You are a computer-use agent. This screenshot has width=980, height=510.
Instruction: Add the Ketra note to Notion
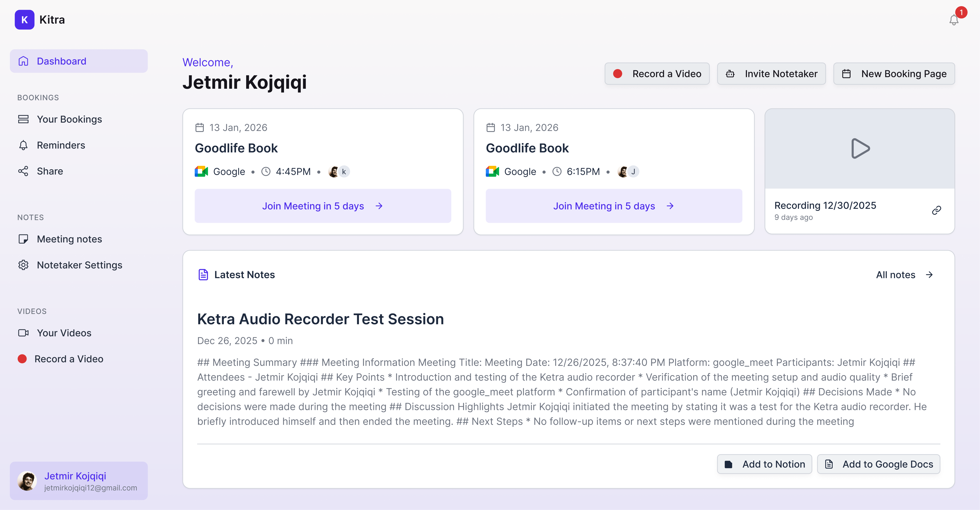pos(764,464)
